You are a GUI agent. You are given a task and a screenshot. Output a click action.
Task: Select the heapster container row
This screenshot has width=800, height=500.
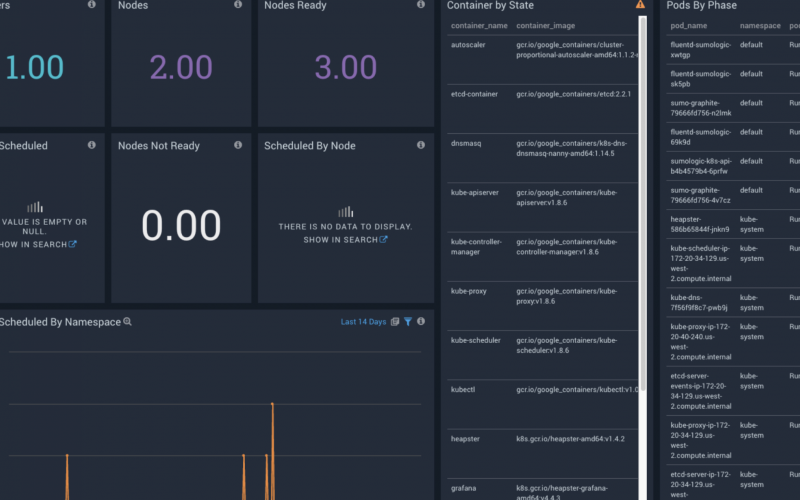point(540,438)
